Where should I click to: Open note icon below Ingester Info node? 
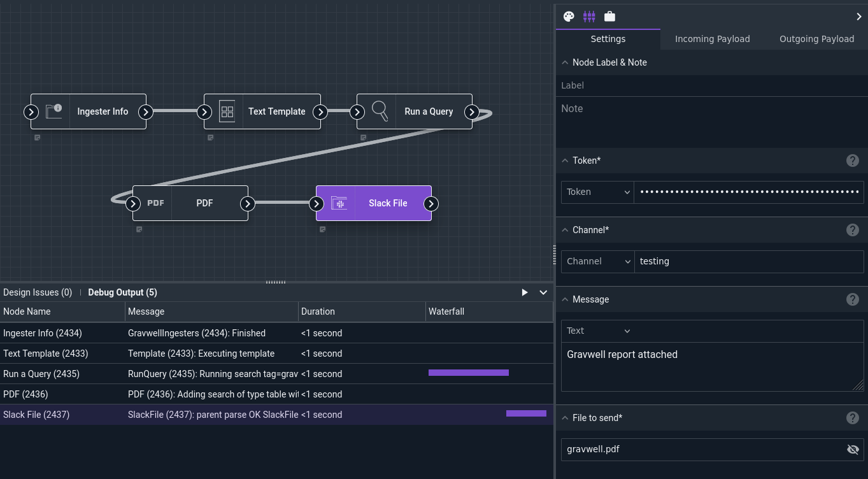[x=38, y=138]
